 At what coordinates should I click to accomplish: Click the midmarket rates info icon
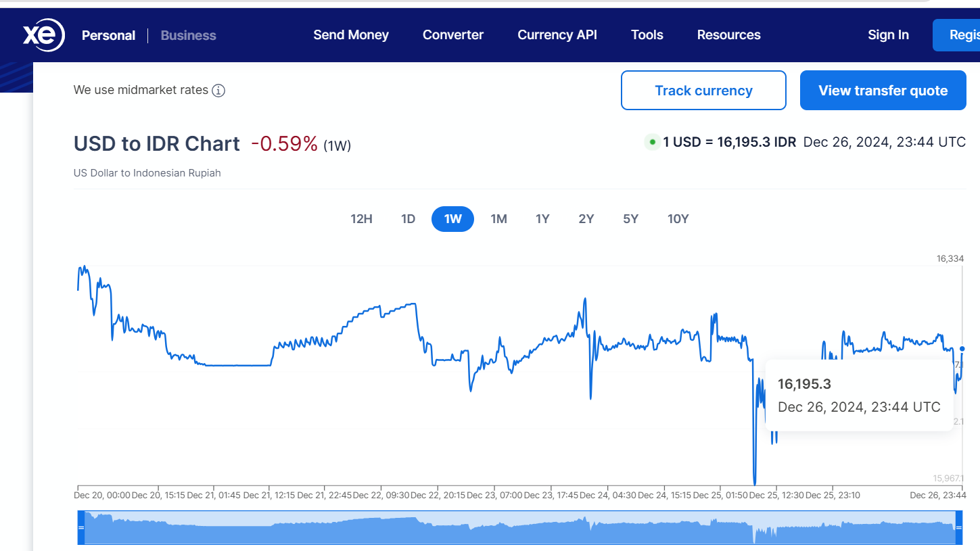218,91
